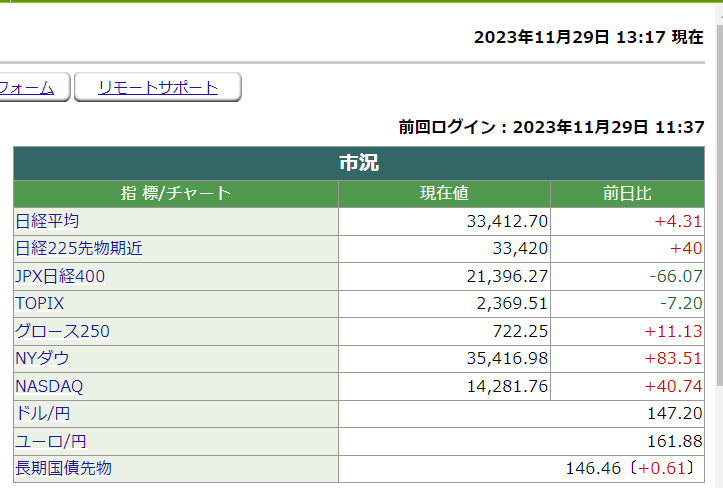Viewport: 723px width, 488px height.
Task: Click the 市況 table title bar
Action: tap(359, 163)
